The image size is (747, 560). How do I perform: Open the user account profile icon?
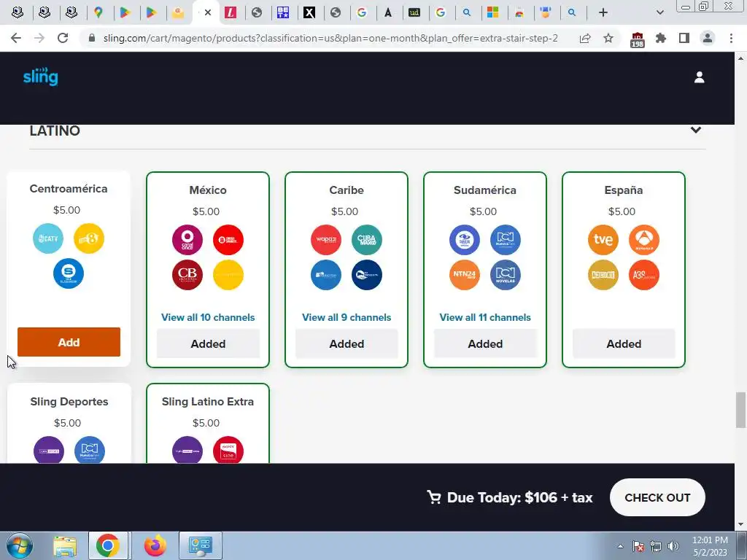pyautogui.click(x=699, y=77)
